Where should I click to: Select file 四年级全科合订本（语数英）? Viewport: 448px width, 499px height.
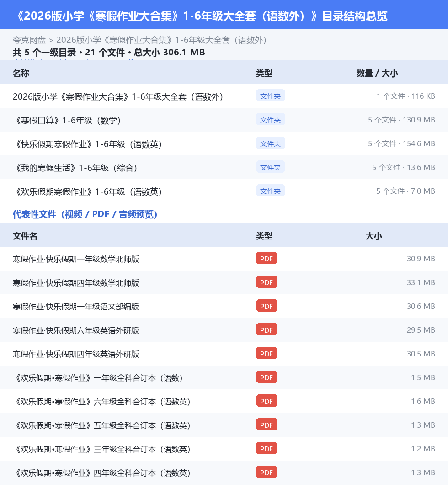coord(102,473)
